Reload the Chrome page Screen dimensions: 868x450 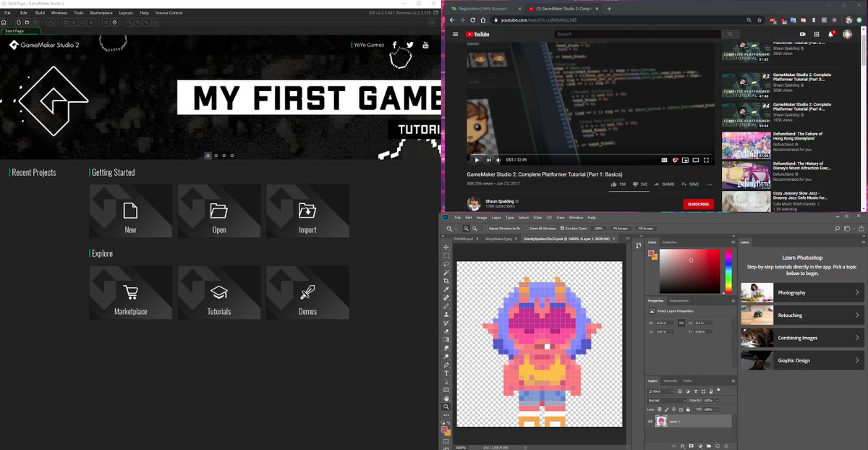[473, 20]
